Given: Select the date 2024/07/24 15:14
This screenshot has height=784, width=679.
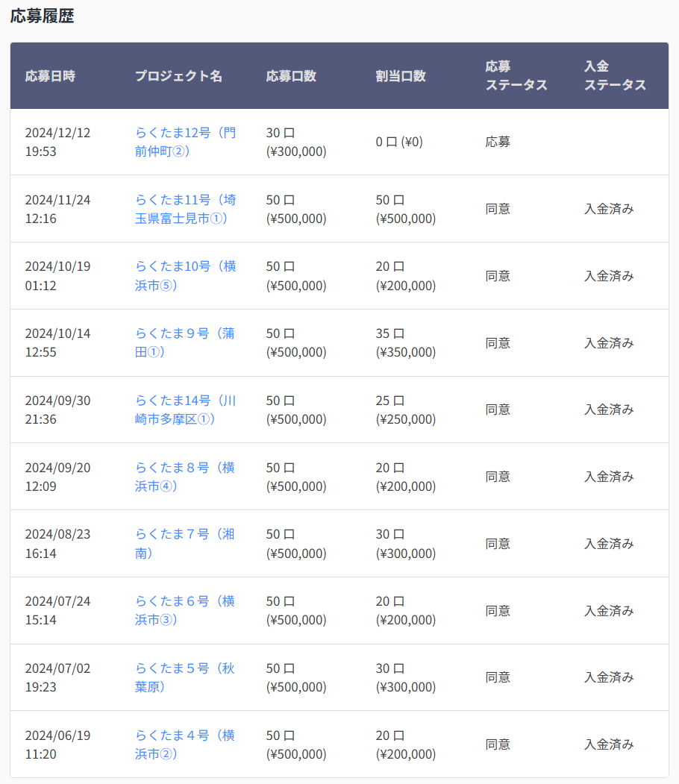Looking at the screenshot, I should (58, 610).
